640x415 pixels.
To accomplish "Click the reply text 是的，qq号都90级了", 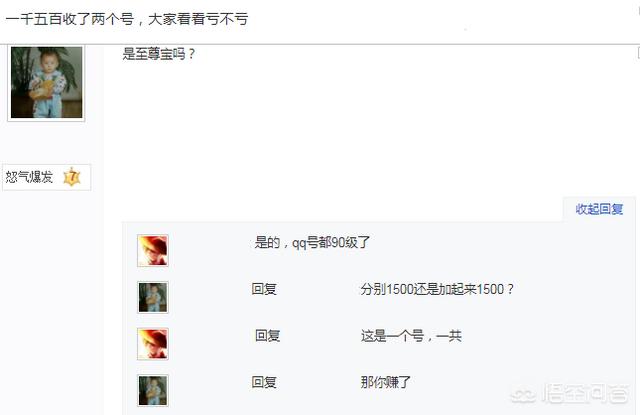I will click(x=312, y=243).
